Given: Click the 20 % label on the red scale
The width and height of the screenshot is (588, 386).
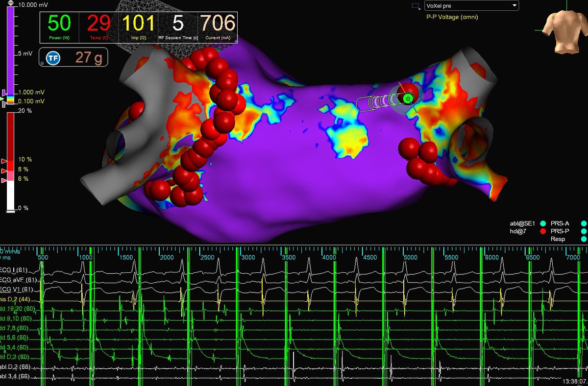Looking at the screenshot, I should 24,111.
